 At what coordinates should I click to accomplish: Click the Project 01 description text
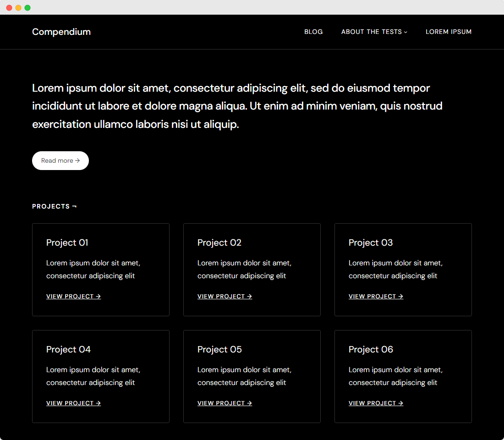coord(93,269)
